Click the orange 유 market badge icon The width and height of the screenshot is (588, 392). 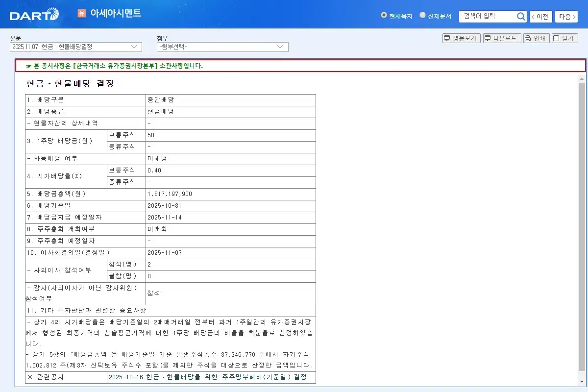tap(81, 13)
